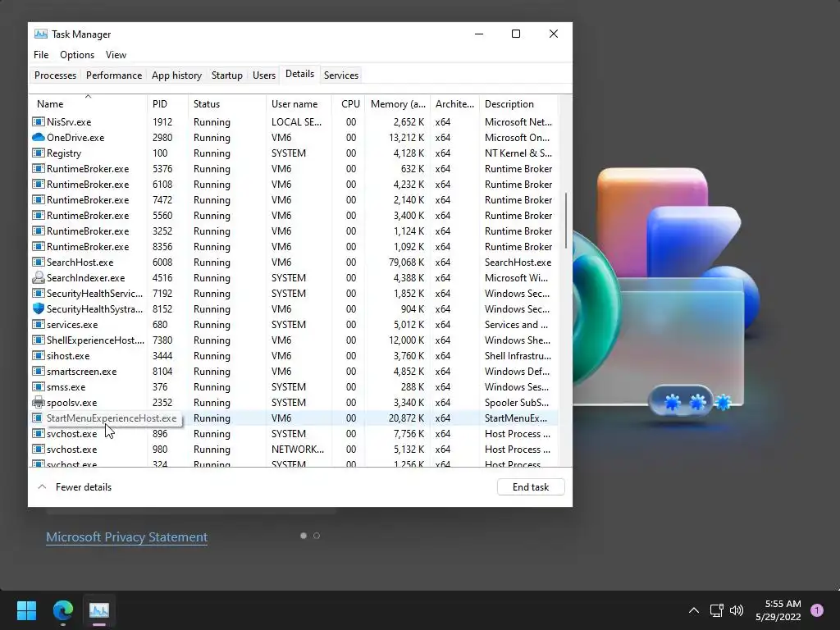840x630 pixels.
Task: Launch Microsoft Edge from the taskbar
Action: pyautogui.click(x=63, y=610)
